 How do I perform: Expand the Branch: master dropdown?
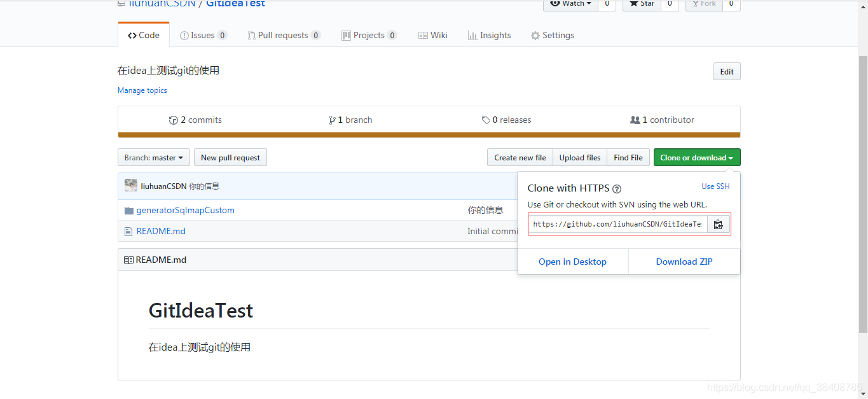pos(154,157)
